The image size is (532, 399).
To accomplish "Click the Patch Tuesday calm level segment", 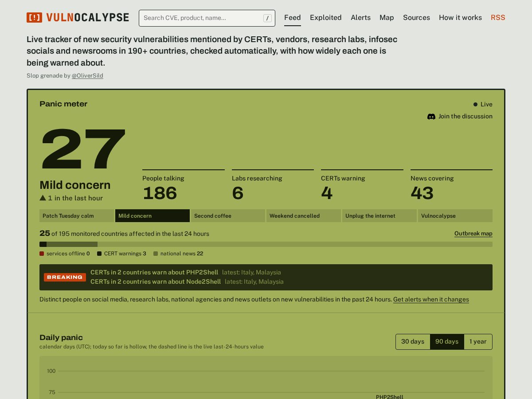I will click(77, 216).
